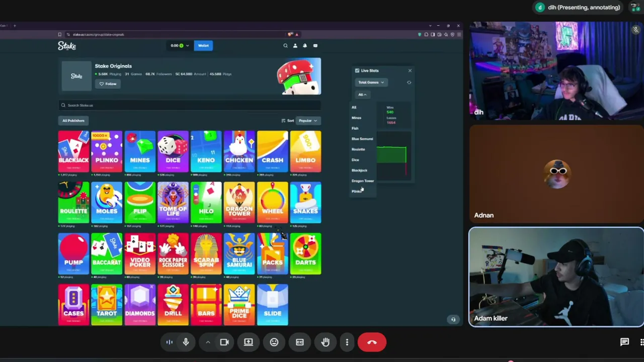Open the Rock Paper Scissors game tile
This screenshot has height=362, width=644.
pyautogui.click(x=173, y=254)
